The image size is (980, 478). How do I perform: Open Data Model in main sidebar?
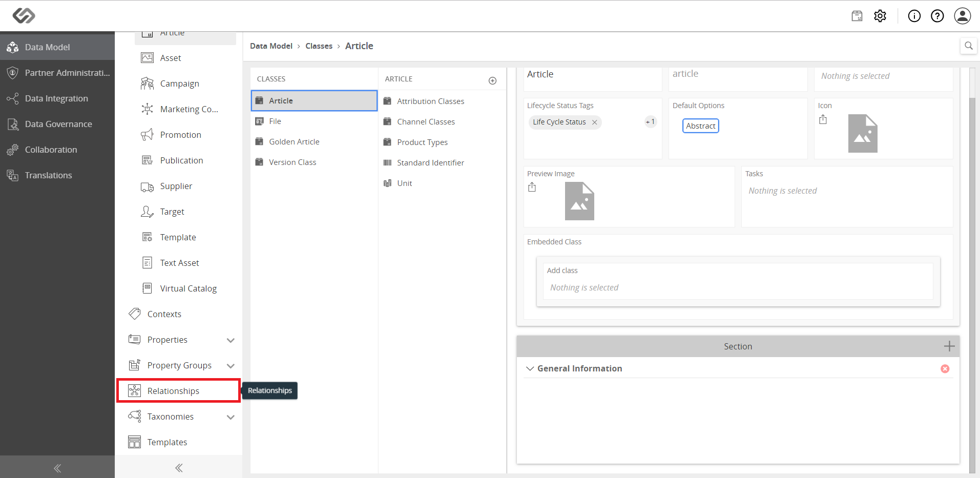57,47
